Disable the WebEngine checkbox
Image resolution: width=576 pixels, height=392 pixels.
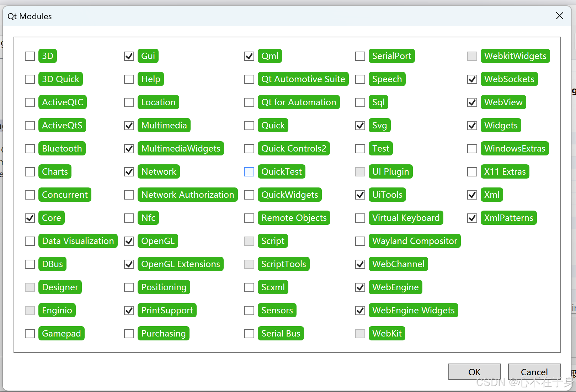(360, 287)
